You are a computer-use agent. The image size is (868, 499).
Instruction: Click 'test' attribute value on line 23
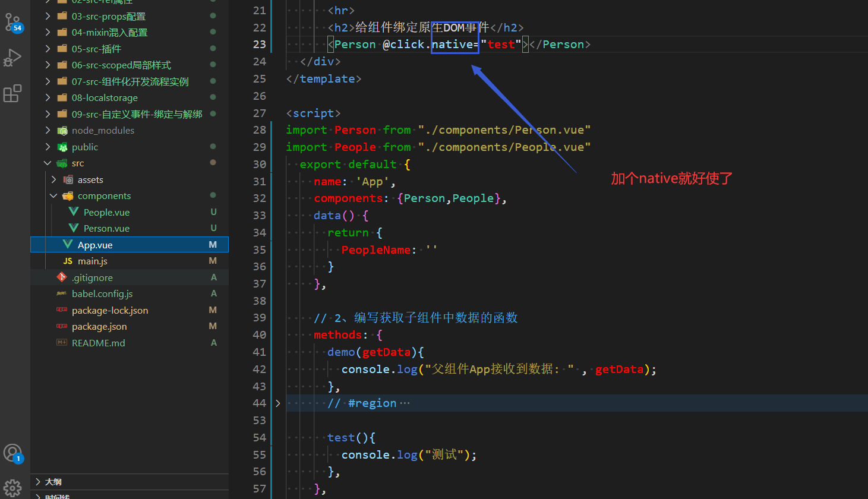point(501,44)
